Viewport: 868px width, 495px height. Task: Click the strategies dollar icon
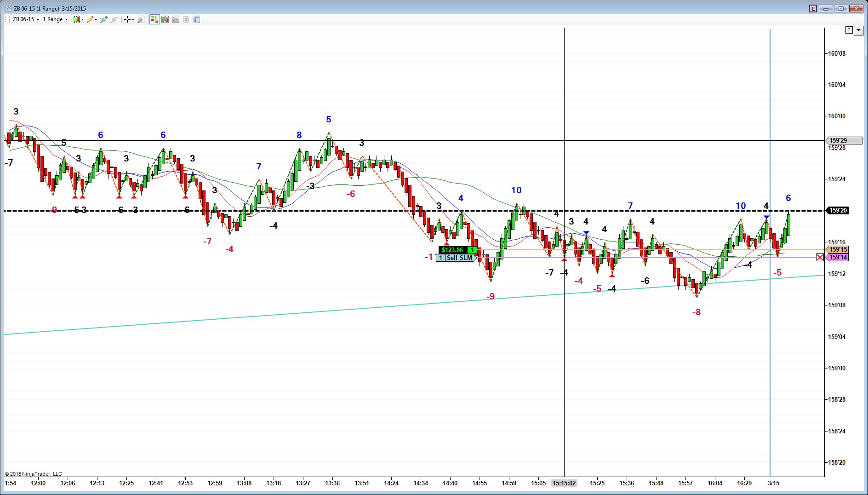186,19
